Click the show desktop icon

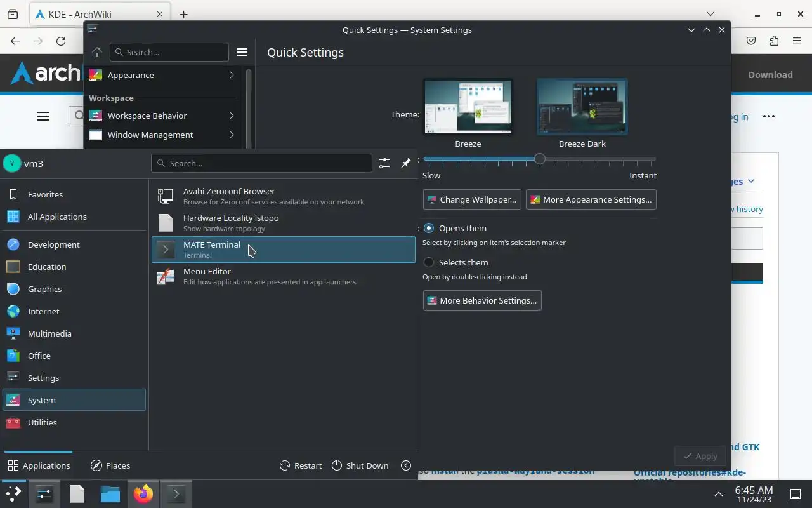pos(796,494)
